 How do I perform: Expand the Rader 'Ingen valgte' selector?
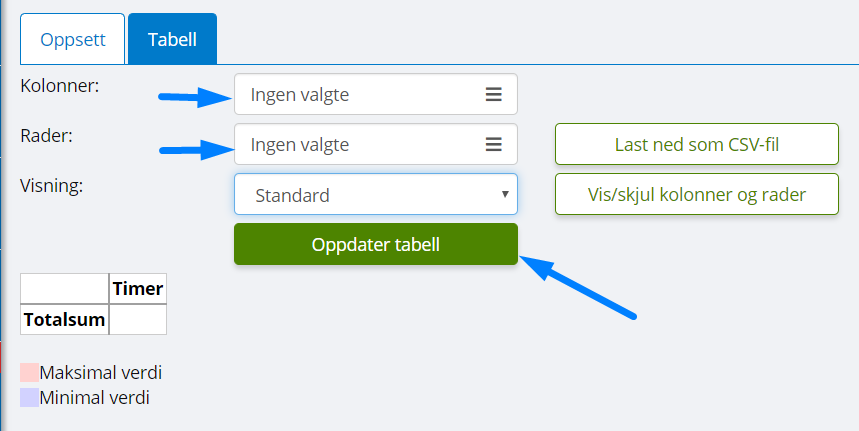(376, 144)
